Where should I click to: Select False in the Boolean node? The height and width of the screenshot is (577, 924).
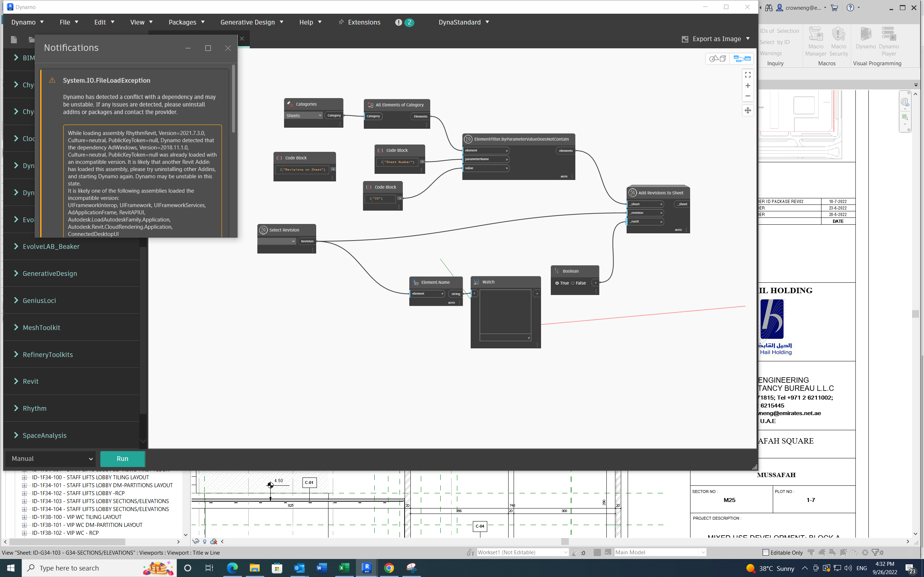tap(574, 283)
